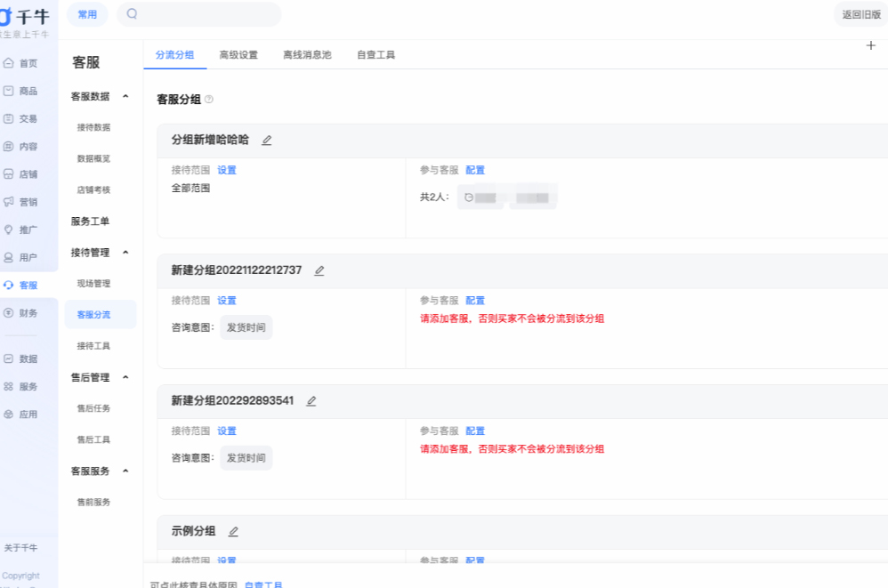Click the search input field at the top
The image size is (888, 588).
[198, 14]
